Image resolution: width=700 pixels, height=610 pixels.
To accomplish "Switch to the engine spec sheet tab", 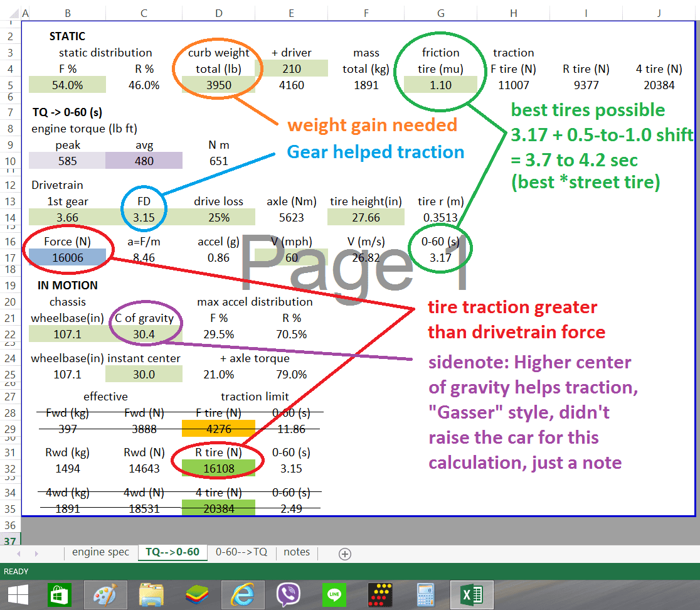I will pyautogui.click(x=100, y=552).
